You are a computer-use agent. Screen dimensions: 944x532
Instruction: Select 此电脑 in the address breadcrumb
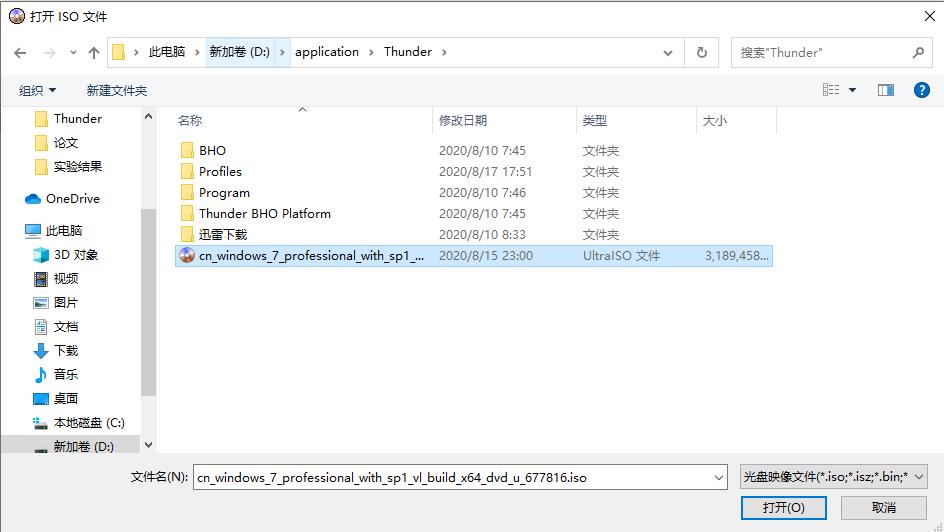[x=167, y=52]
